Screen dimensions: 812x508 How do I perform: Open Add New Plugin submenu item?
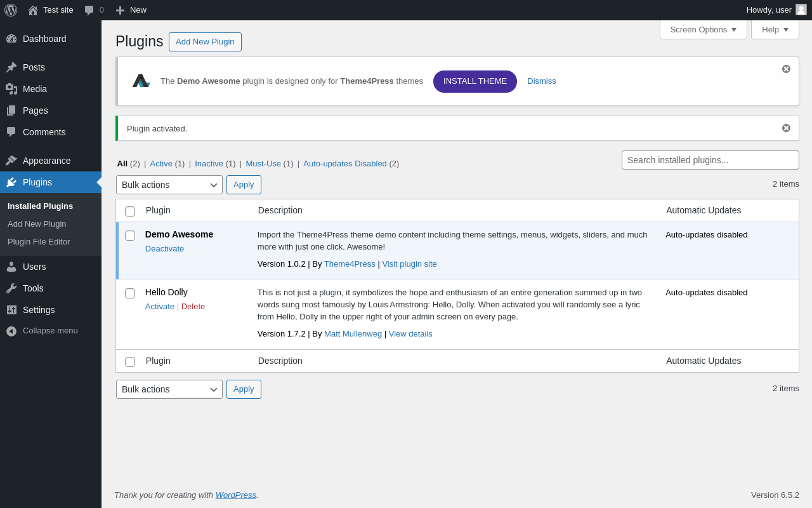(37, 224)
